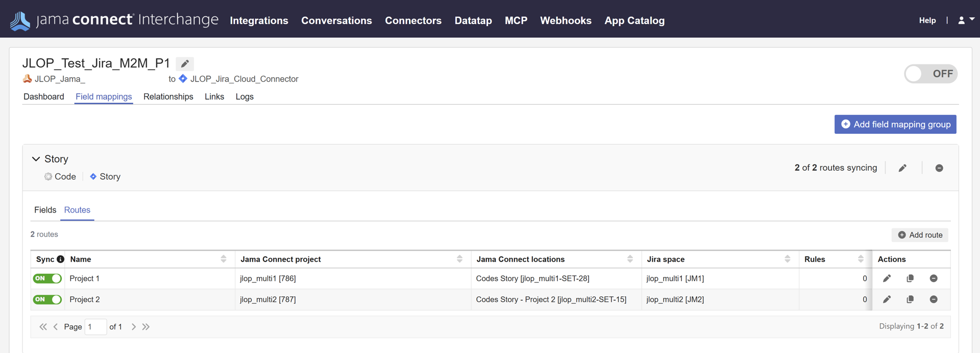
Task: Go to the next page
Action: 134,327
